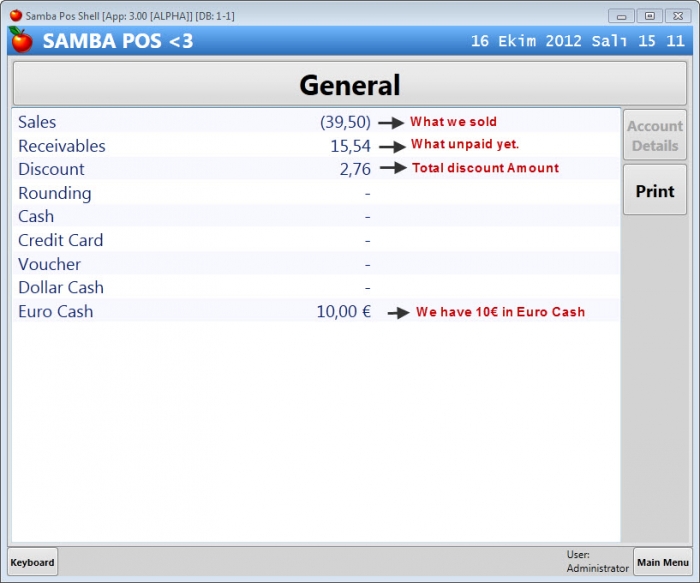Close the Samba Pos Shell window
The image size is (700, 583).
pos(678,16)
